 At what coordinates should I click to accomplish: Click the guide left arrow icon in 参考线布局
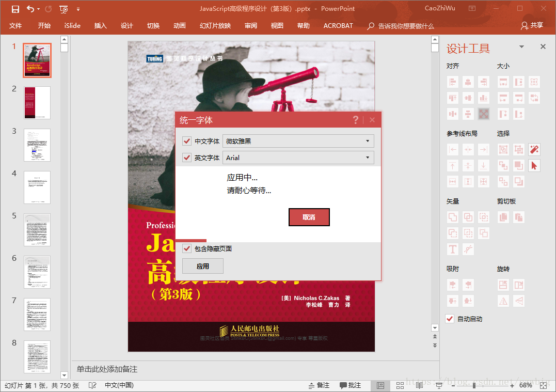pos(452,150)
